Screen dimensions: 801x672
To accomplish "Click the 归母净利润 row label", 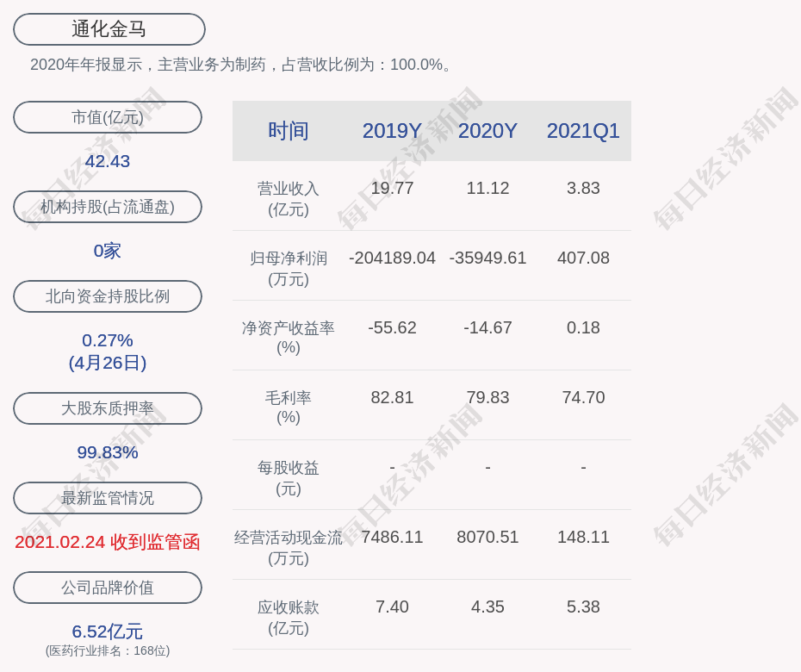I will [288, 268].
